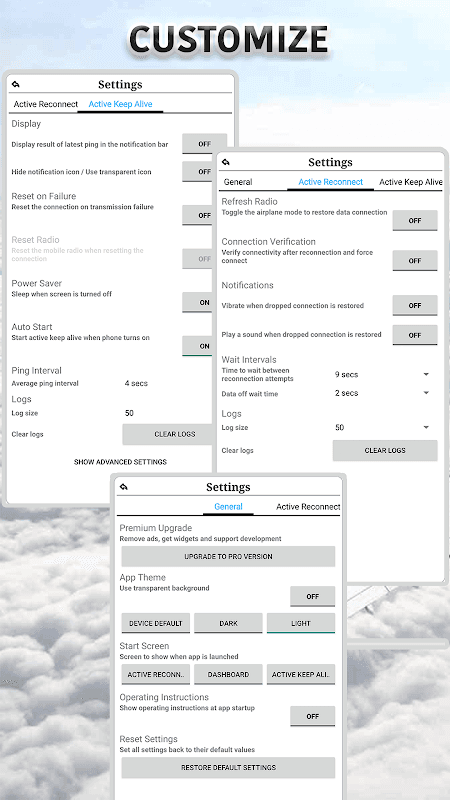Switch to Active Reconnect tab in Keep Alive window
This screenshot has width=450, height=800.
46,104
